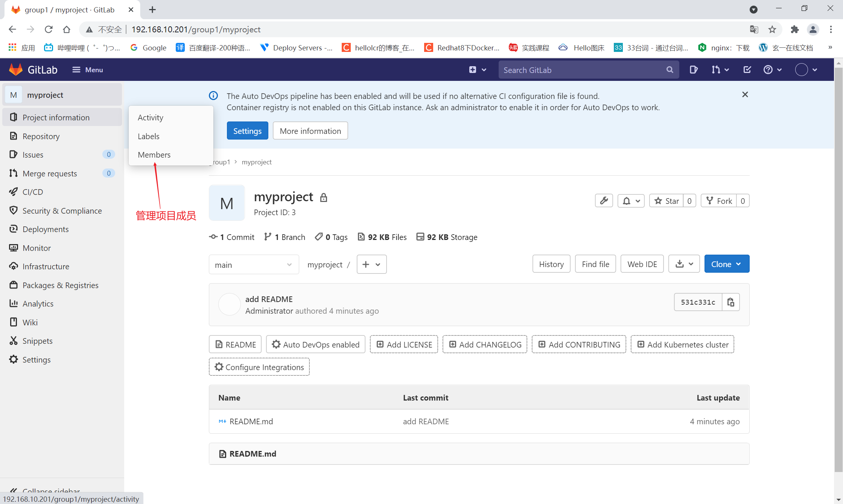Click the Web IDE button
This screenshot has width=843, height=504.
click(x=642, y=264)
